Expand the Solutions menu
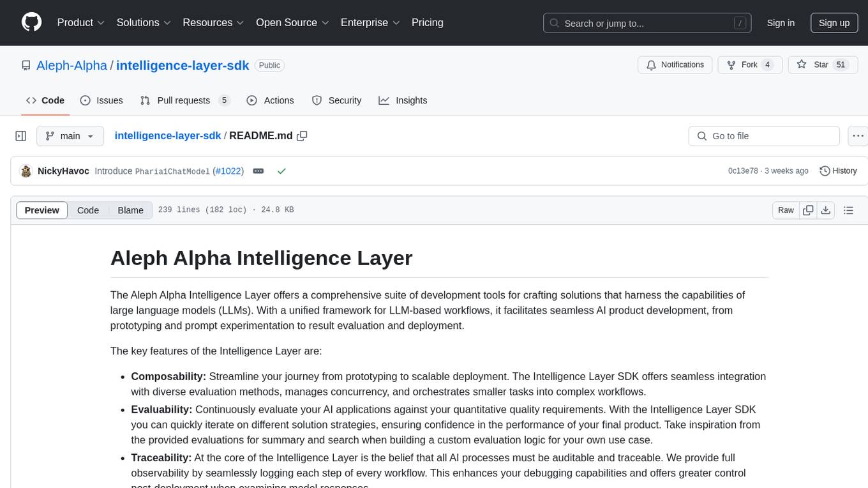 pos(144,22)
